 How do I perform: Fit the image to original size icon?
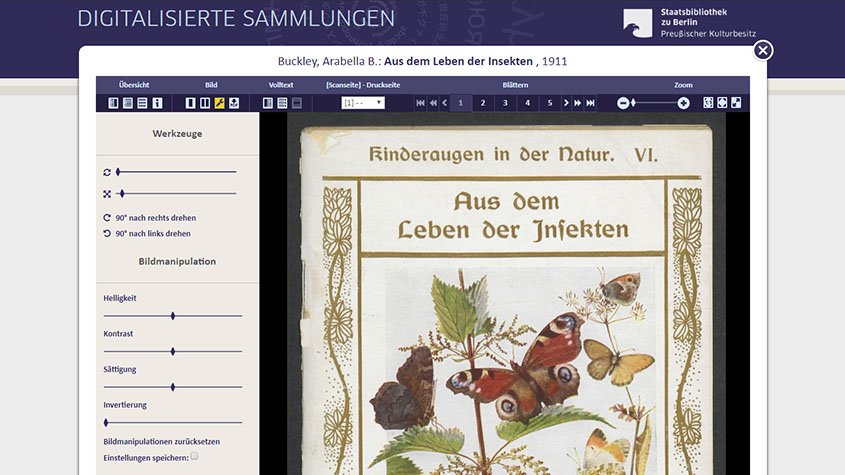tap(708, 103)
